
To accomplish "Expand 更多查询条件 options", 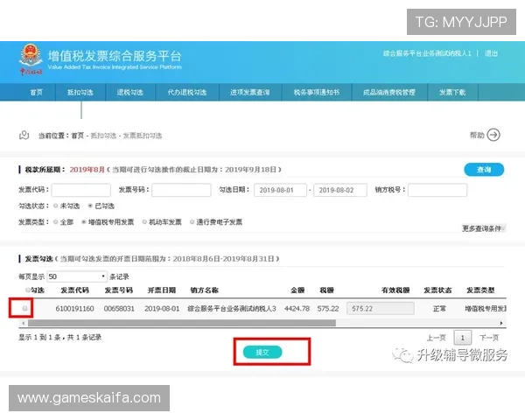I will coord(484,228).
